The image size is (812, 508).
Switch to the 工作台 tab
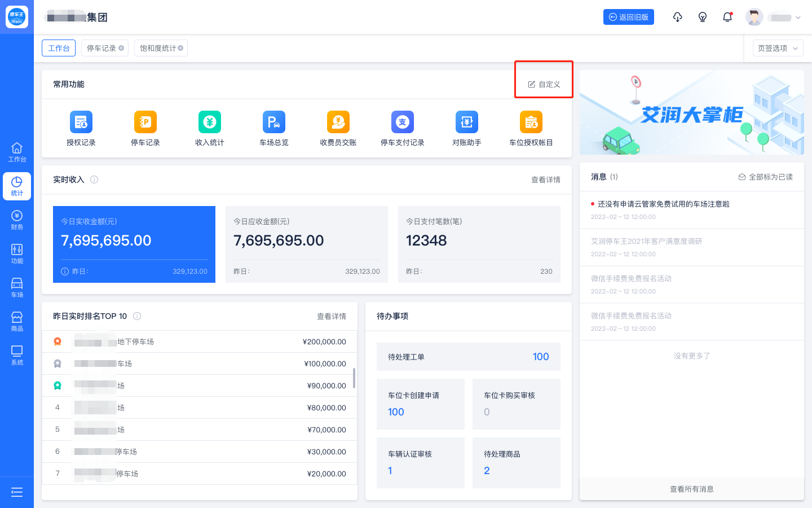pos(59,48)
